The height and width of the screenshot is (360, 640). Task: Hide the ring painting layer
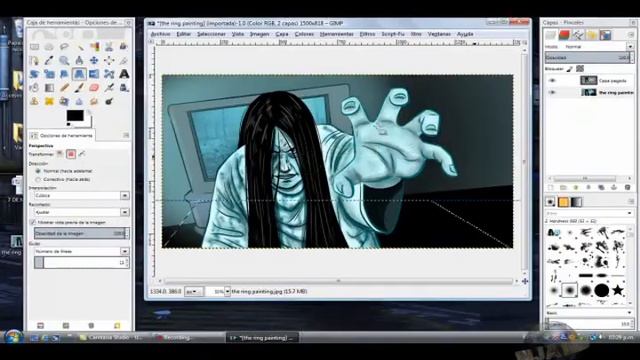click(552, 93)
